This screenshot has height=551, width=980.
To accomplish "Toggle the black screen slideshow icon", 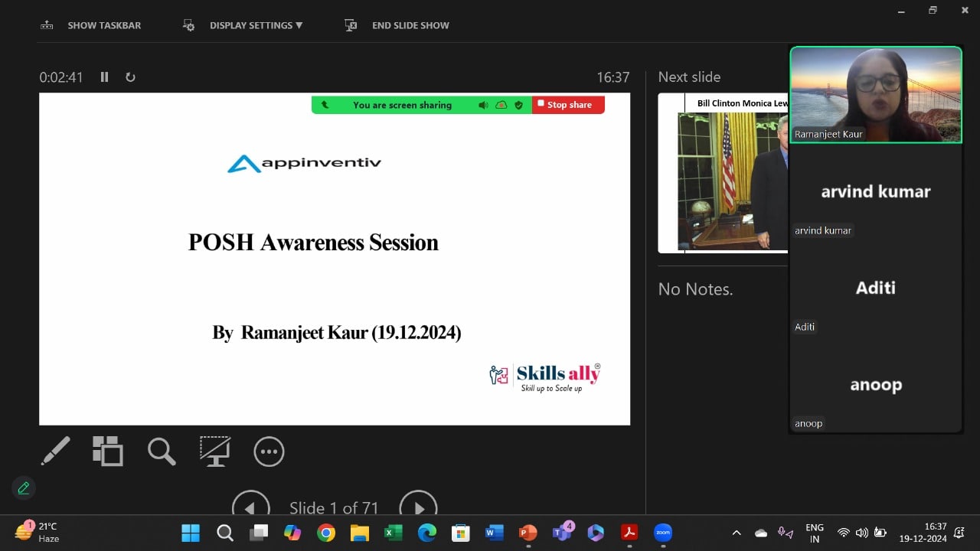I will pos(215,452).
